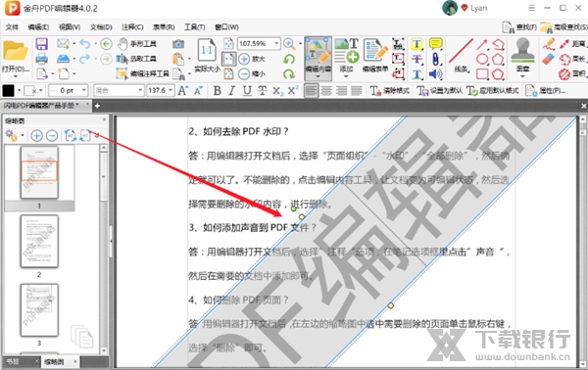Image resolution: width=588 pixels, height=370 pixels.
Task: Open the 视图(V) menu
Action: (70, 27)
